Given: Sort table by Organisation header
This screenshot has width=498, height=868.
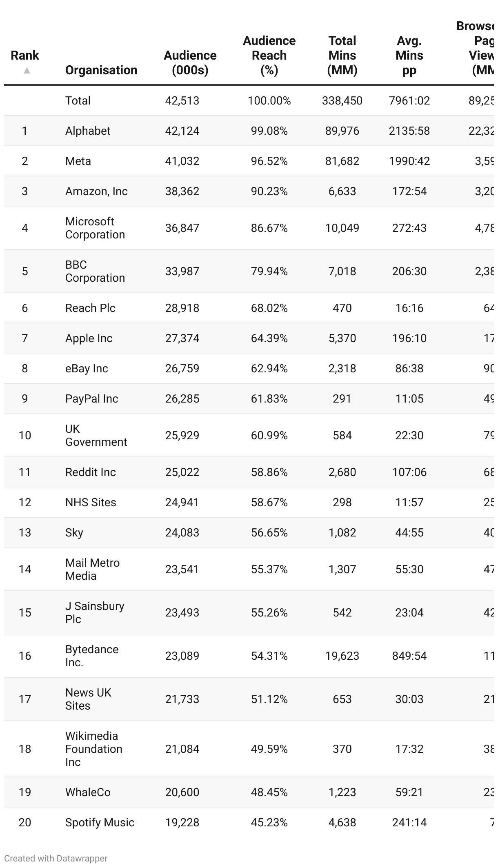Looking at the screenshot, I should click(x=101, y=70).
